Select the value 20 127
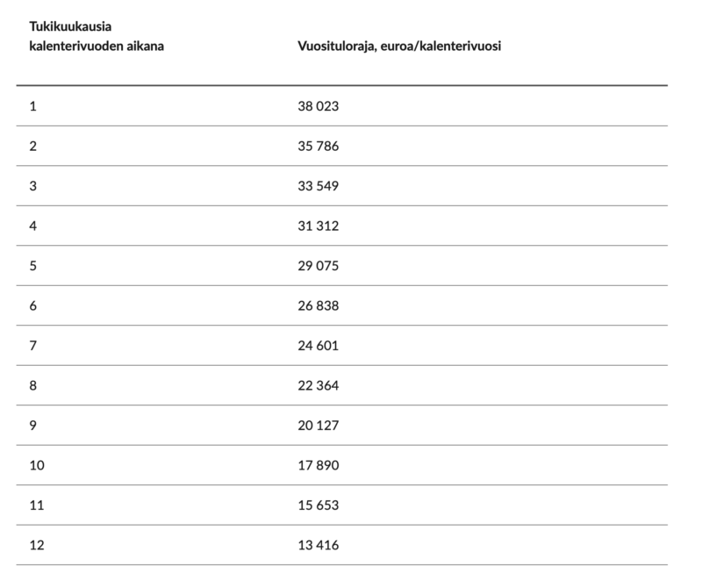The width and height of the screenshot is (702, 588). (318, 426)
